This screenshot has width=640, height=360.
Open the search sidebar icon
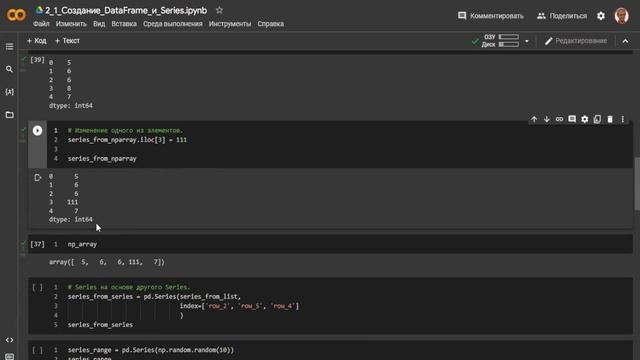tap(9, 69)
